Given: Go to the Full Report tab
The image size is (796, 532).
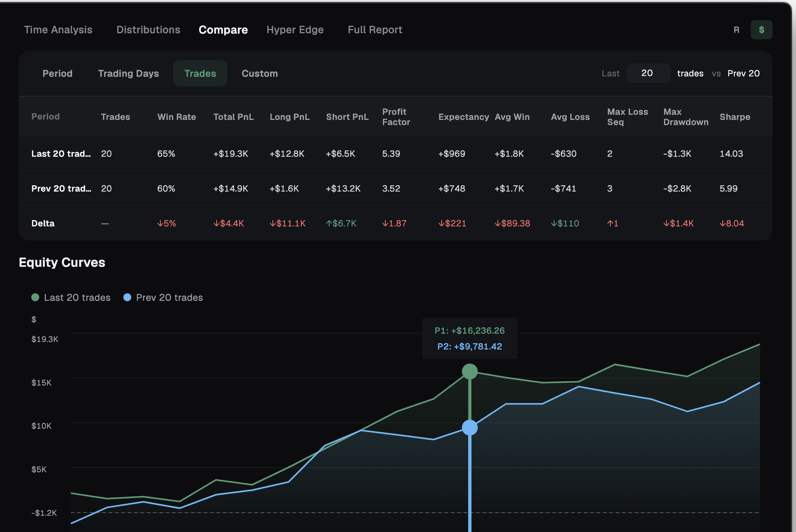Looking at the screenshot, I should point(375,30).
